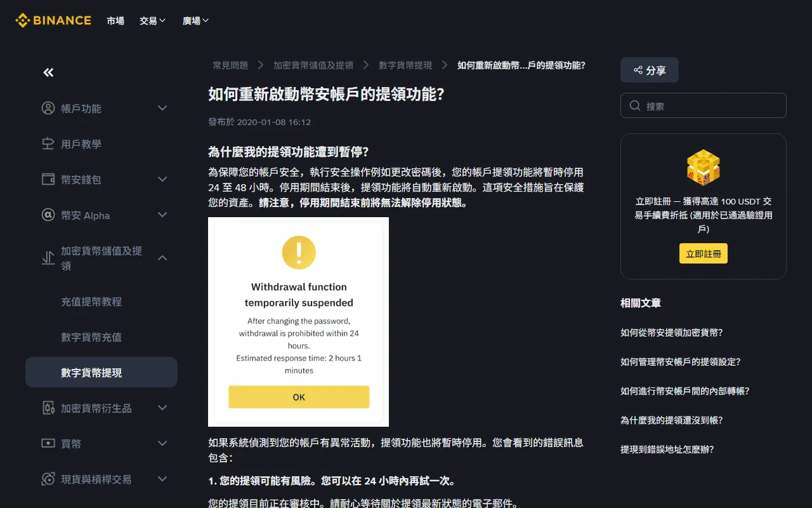The height and width of the screenshot is (508, 812).
Task: Expand the 現貨與槓桿交易 section chevron
Action: coord(162,479)
